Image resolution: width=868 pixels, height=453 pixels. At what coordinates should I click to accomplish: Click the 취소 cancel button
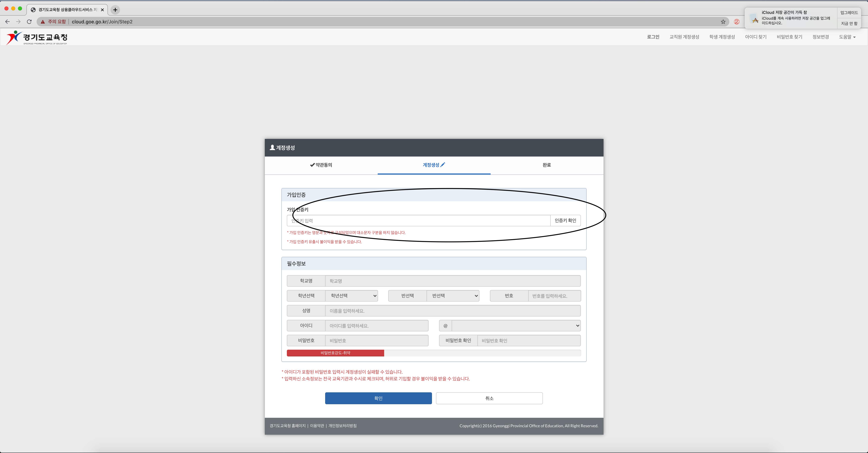(x=489, y=398)
